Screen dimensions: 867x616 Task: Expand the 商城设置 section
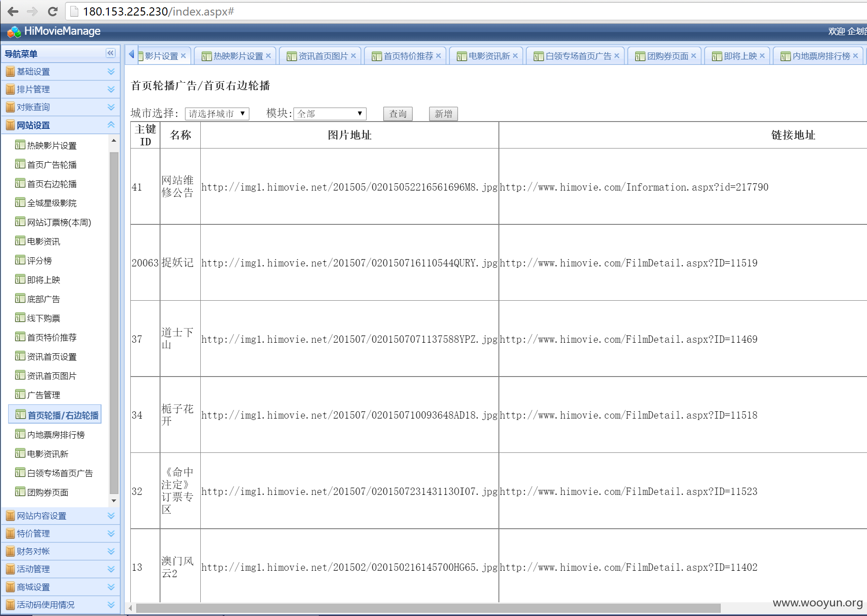click(x=111, y=587)
